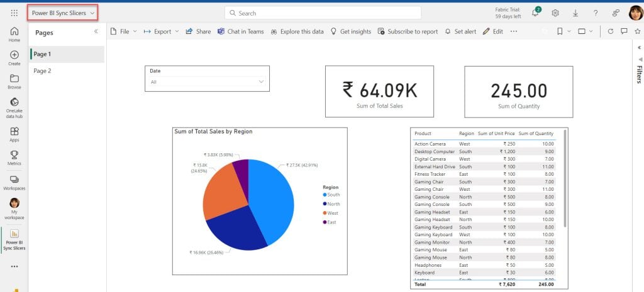Click the Action Camera table cell

coord(430,144)
